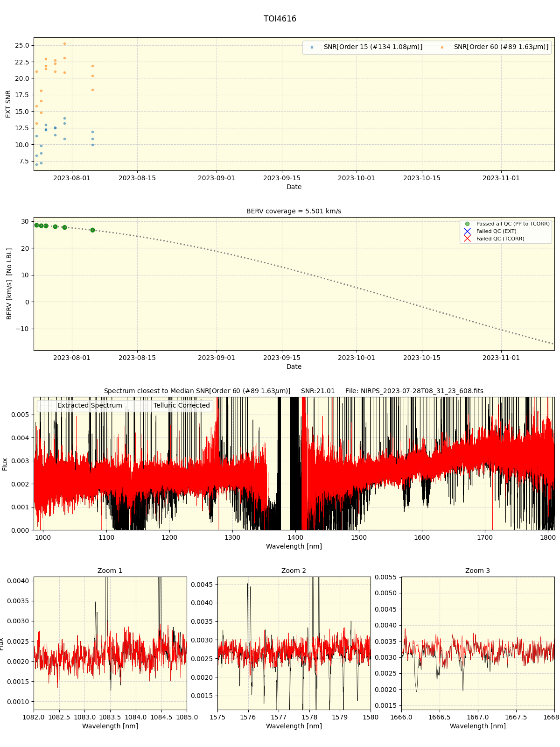Click the Flux y-axis label of main spectrum
The height and width of the screenshot is (747, 560).
tap(5, 464)
